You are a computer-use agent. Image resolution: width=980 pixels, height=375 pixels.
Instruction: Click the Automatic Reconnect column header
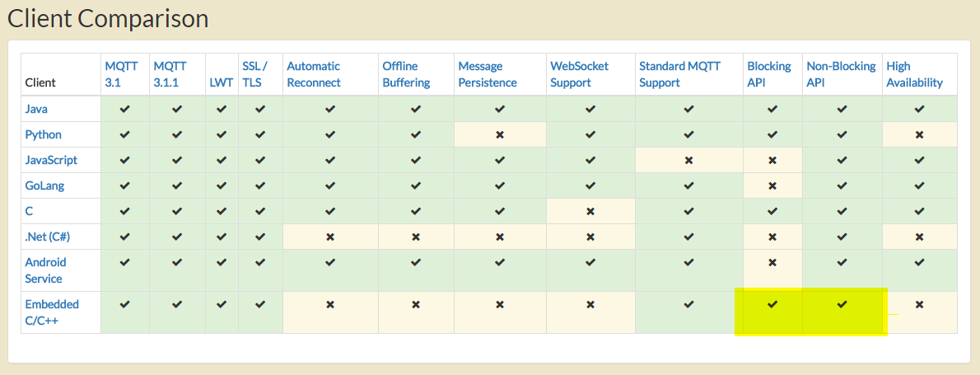313,74
